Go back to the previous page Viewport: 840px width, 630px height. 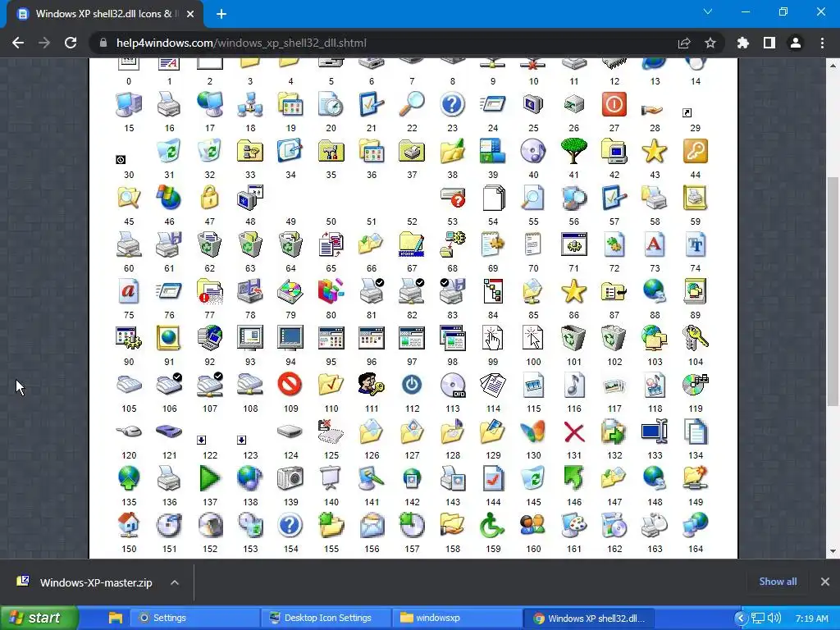(18, 43)
